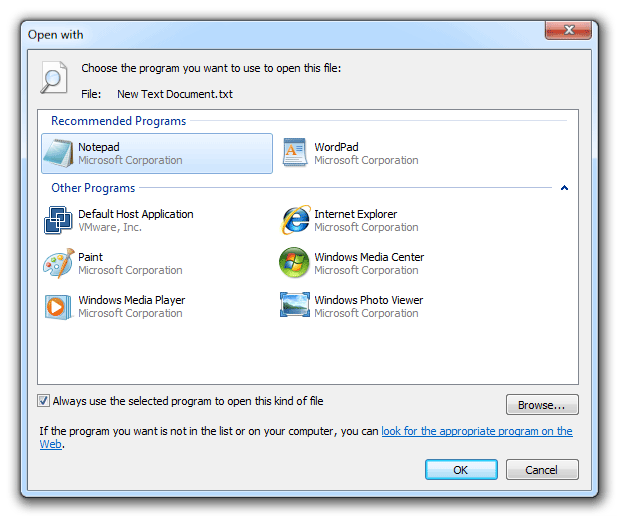Select the Internet Explorer icon
The image size is (619, 518).
tap(295, 220)
